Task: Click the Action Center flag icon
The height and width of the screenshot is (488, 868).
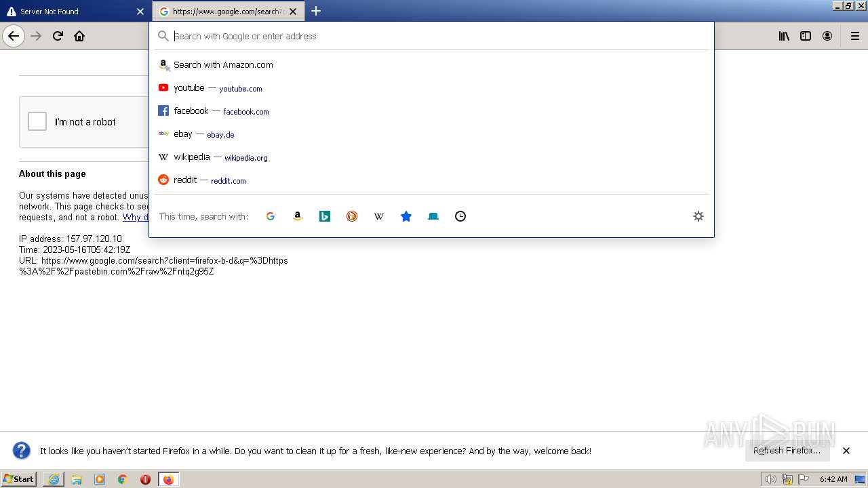Action: 804,479
